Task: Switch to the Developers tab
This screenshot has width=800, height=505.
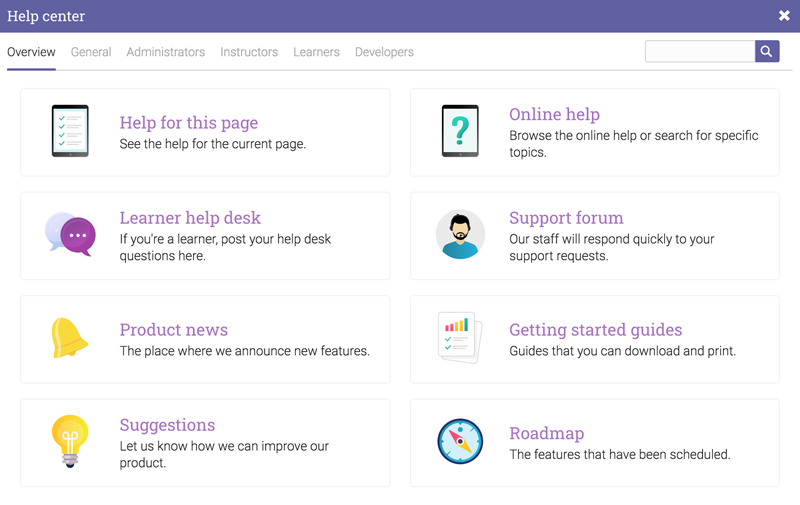Action: click(384, 52)
